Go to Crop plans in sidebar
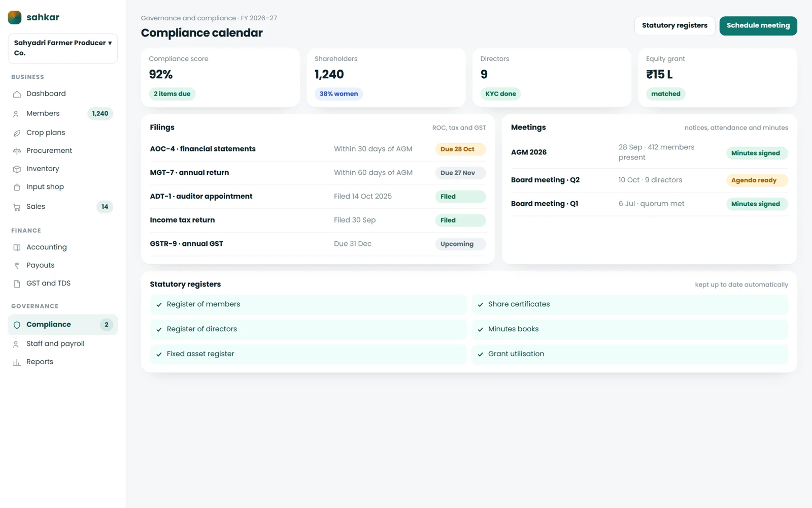Image resolution: width=812 pixels, height=508 pixels. click(x=63, y=133)
